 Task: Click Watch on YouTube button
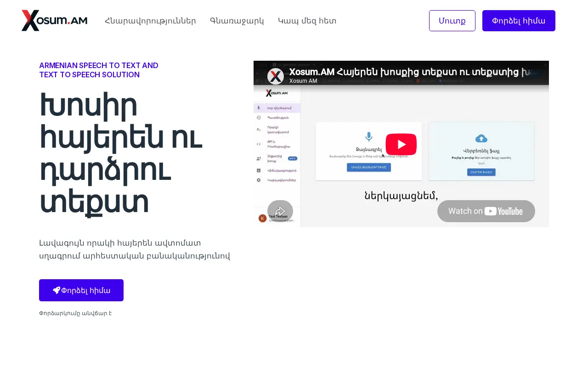(x=486, y=211)
